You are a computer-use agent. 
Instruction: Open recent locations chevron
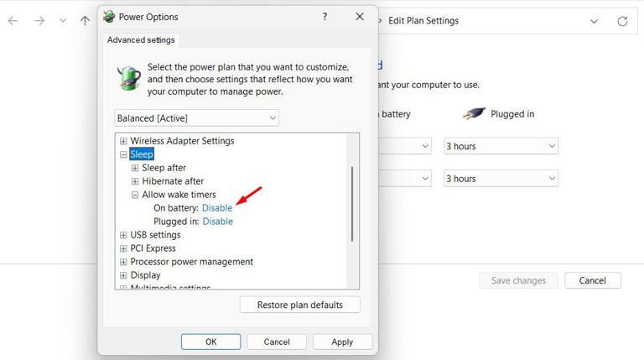(63, 21)
